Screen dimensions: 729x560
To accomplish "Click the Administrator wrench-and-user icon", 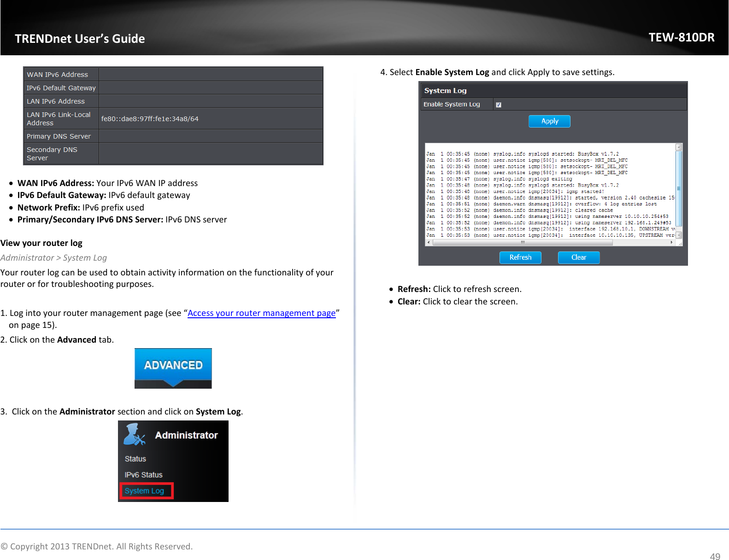I will click(x=134, y=434).
